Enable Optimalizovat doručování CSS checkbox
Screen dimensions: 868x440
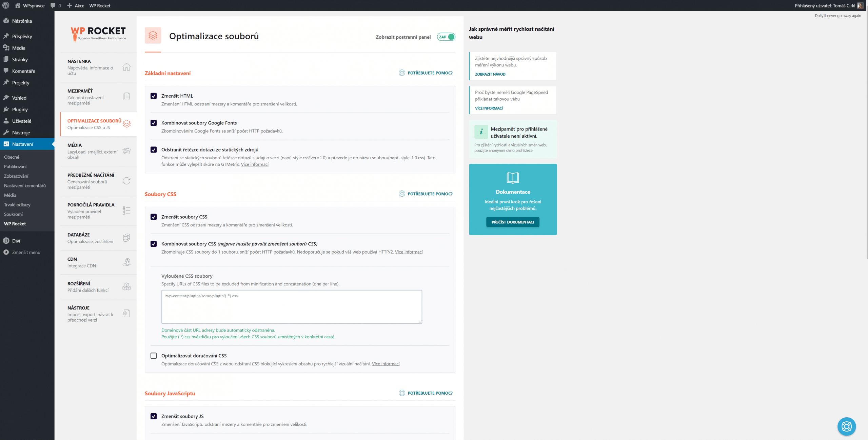click(154, 356)
